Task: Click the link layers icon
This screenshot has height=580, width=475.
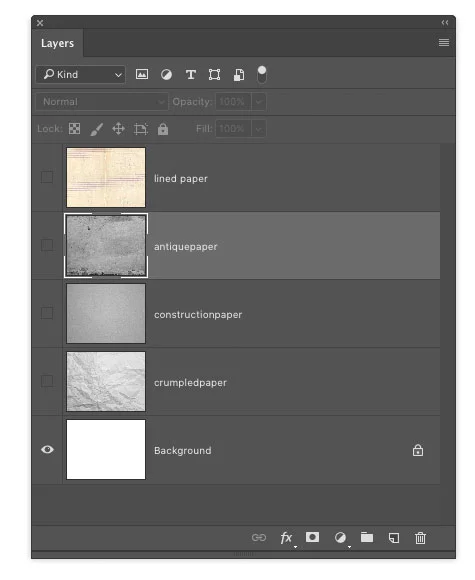Action: click(259, 537)
